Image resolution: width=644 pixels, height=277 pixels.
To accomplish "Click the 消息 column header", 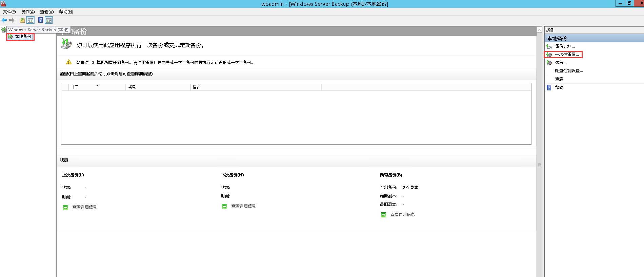I will coord(158,87).
